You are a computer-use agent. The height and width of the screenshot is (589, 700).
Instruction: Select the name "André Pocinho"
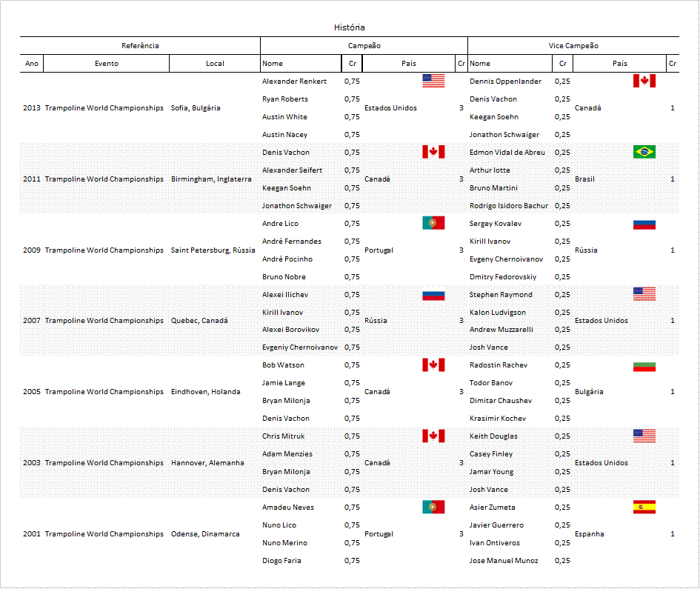287,259
